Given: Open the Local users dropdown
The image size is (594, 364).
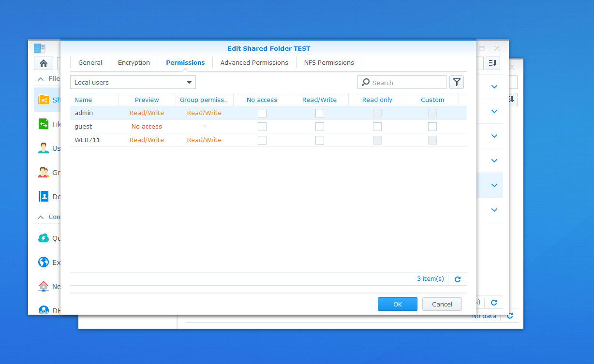Looking at the screenshot, I should click(x=133, y=82).
